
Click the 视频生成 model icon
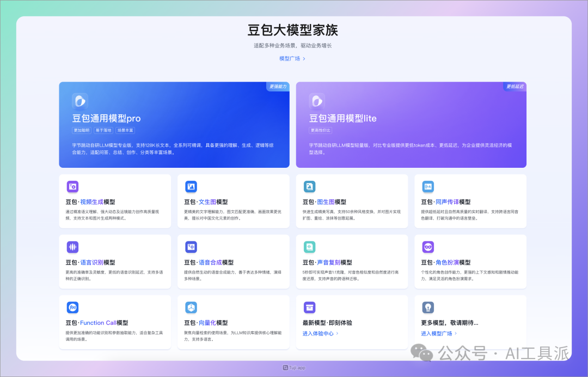coord(72,186)
